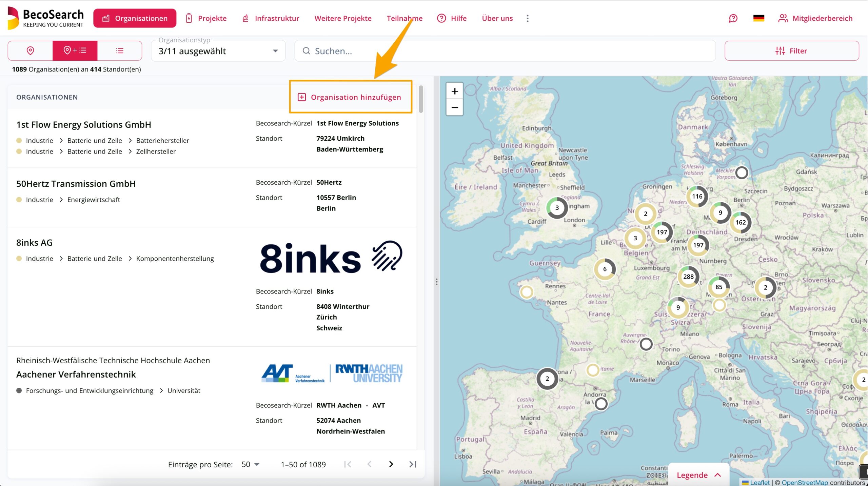Click the panel splitter handle dots
Viewport: 868px width, 486px height.
[436, 282]
